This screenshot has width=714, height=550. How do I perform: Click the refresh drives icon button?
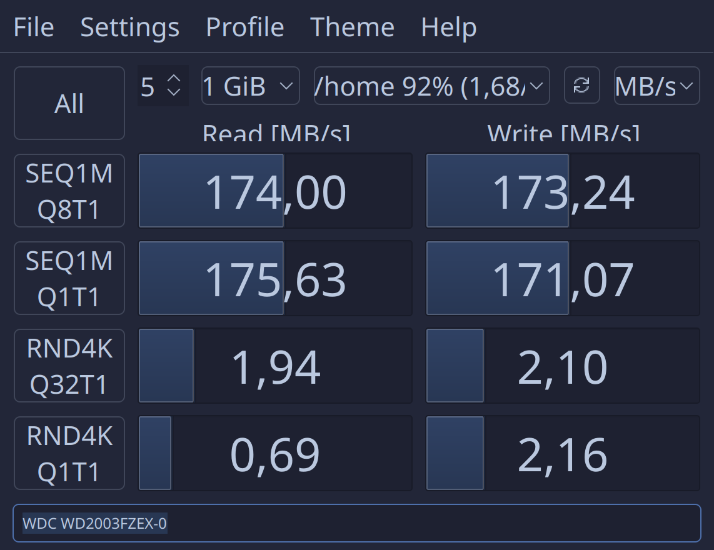point(581,86)
